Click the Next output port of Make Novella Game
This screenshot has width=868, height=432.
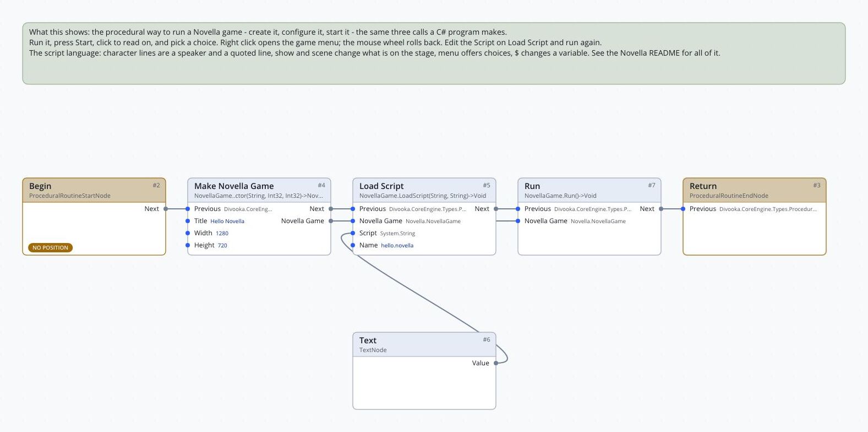point(331,209)
